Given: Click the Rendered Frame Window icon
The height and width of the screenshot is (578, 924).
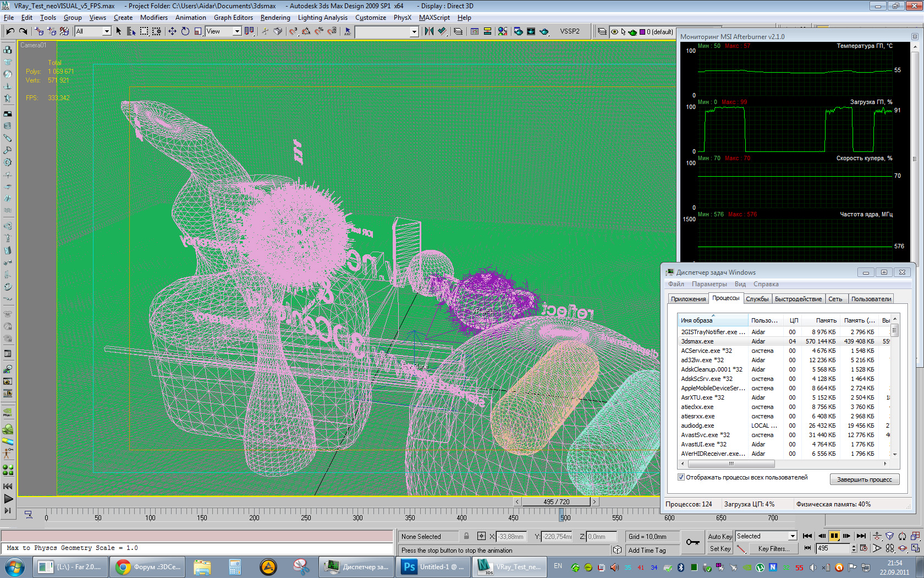Looking at the screenshot, I should tap(531, 31).
